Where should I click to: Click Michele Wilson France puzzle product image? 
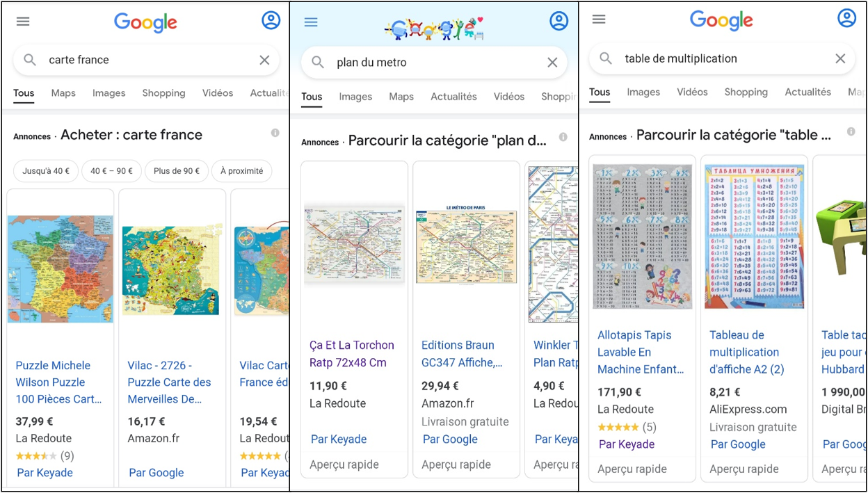61,268
